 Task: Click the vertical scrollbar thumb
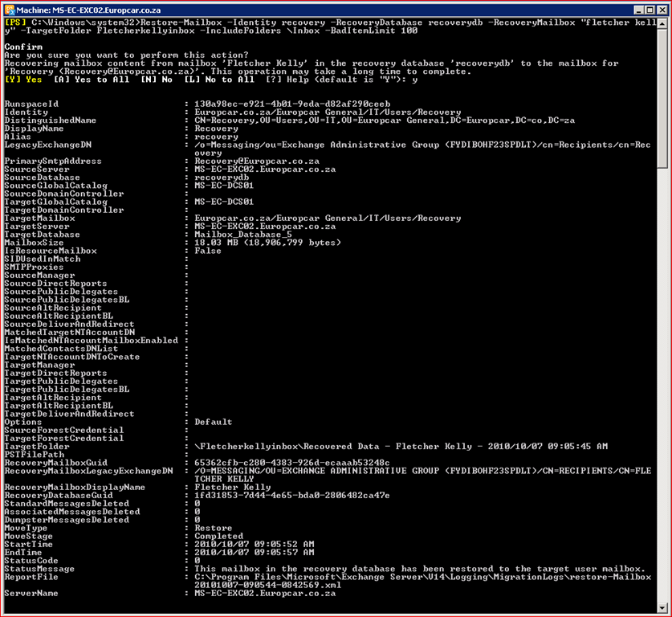click(662, 96)
